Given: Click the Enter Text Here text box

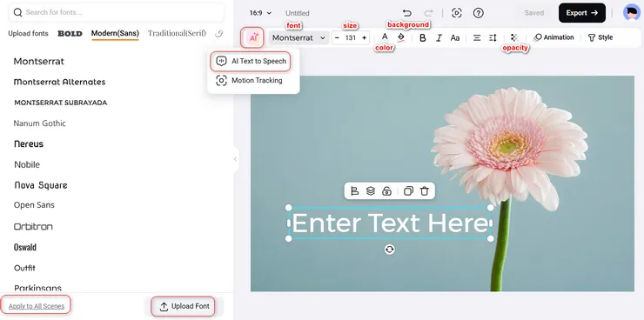Looking at the screenshot, I should (389, 223).
